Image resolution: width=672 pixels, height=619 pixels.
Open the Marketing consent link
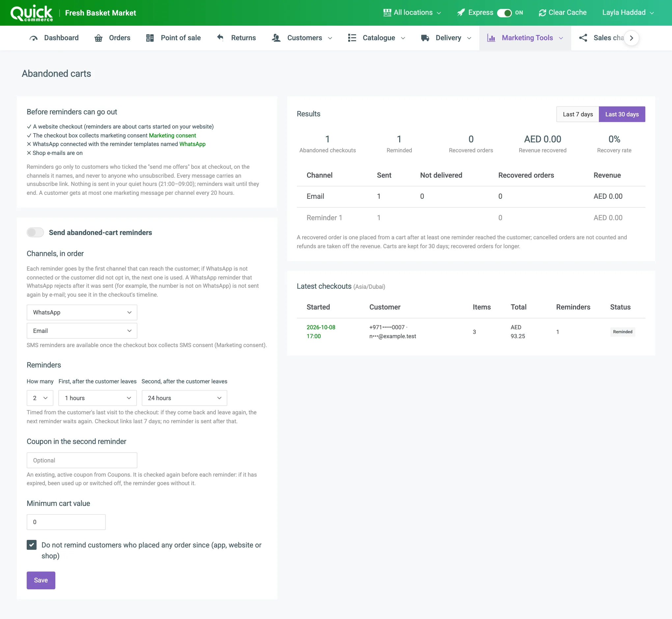[x=172, y=135]
